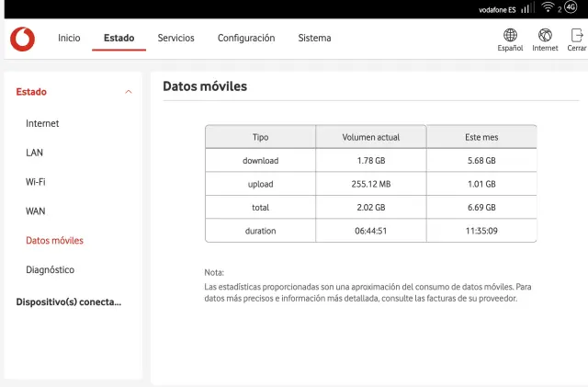Switch to the Servicios tab
This screenshot has width=588, height=387.
click(x=175, y=39)
